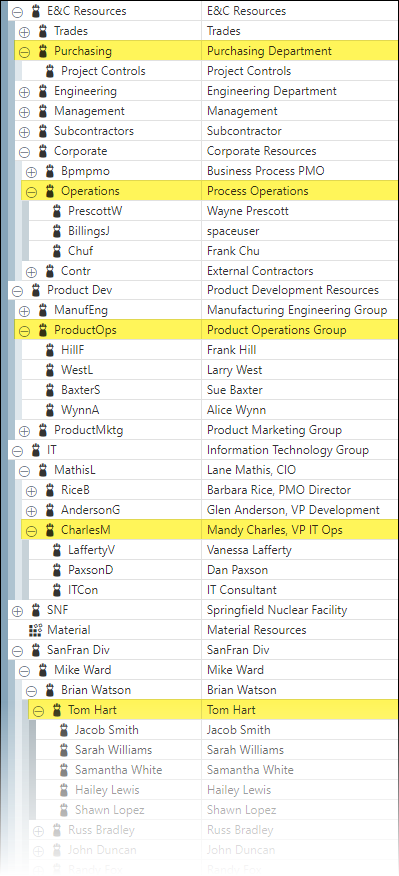This screenshot has height=876, width=399.
Task: Click the resource icon beside CharlesM
Action: coord(50,530)
